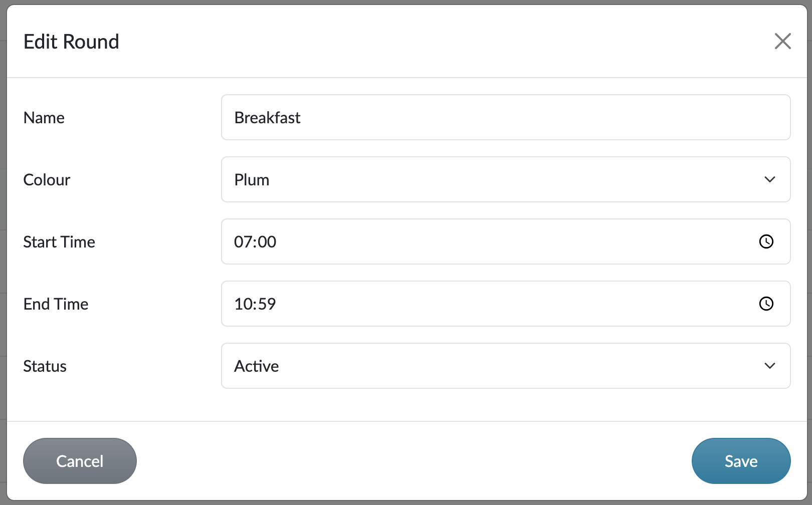Open the End Time clock picker
The image size is (812, 505).
(x=766, y=304)
